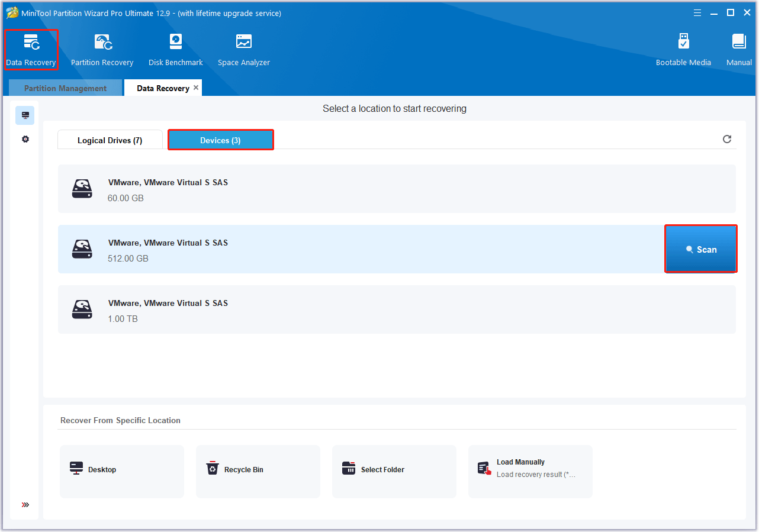The height and width of the screenshot is (532, 759).
Task: Click the "1.00 TB" size text
Action: click(123, 319)
